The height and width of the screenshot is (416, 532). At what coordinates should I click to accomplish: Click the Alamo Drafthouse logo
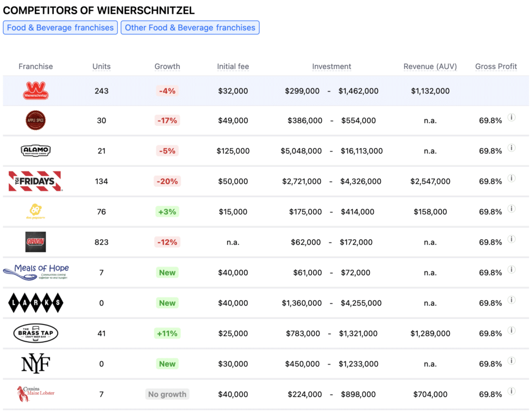36,150
